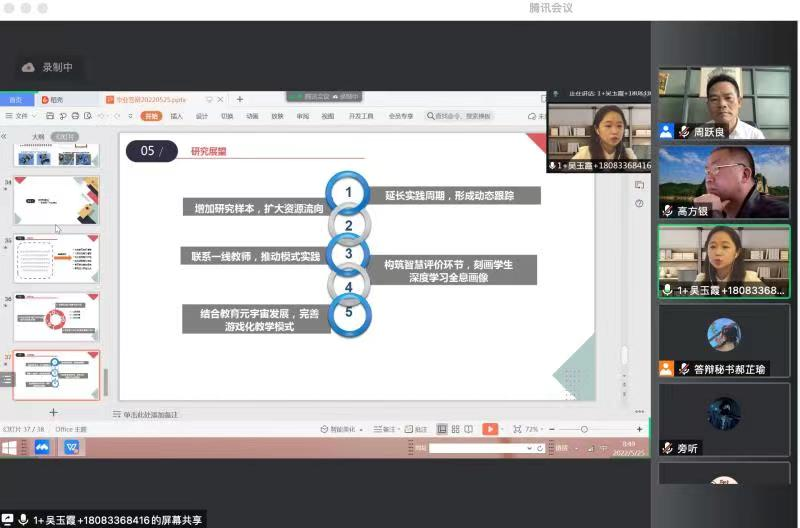This screenshot has height=528, width=800.
Task: Open the 插入 ribbon tab
Action: point(176,116)
